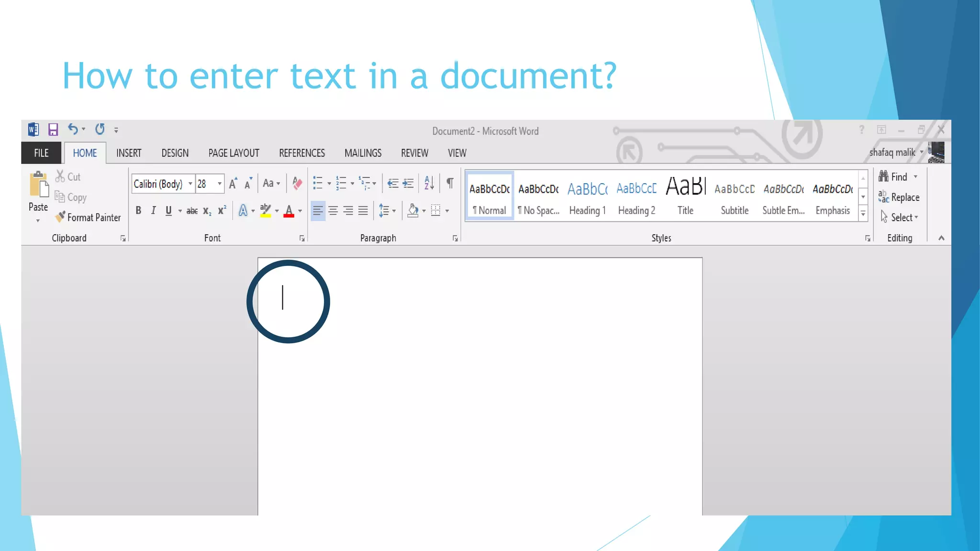Click the Undo arrow icon
This screenshot has width=980, height=551.
coord(73,129)
